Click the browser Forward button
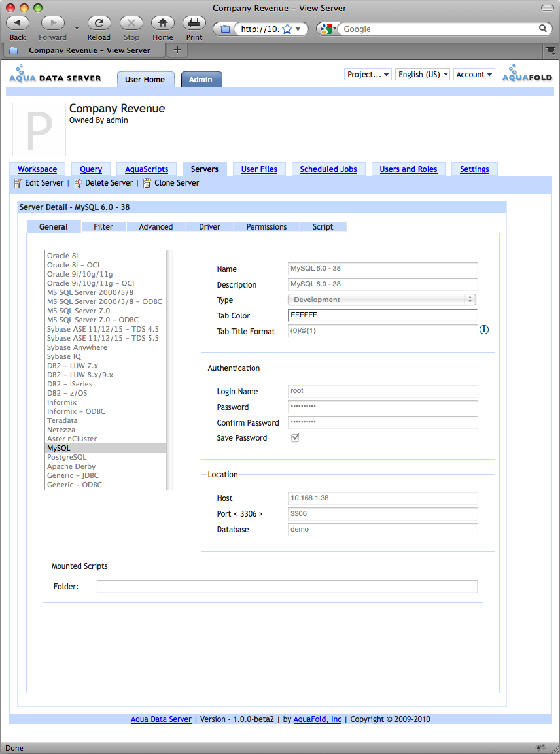The height and width of the screenshot is (754, 560). [x=53, y=23]
